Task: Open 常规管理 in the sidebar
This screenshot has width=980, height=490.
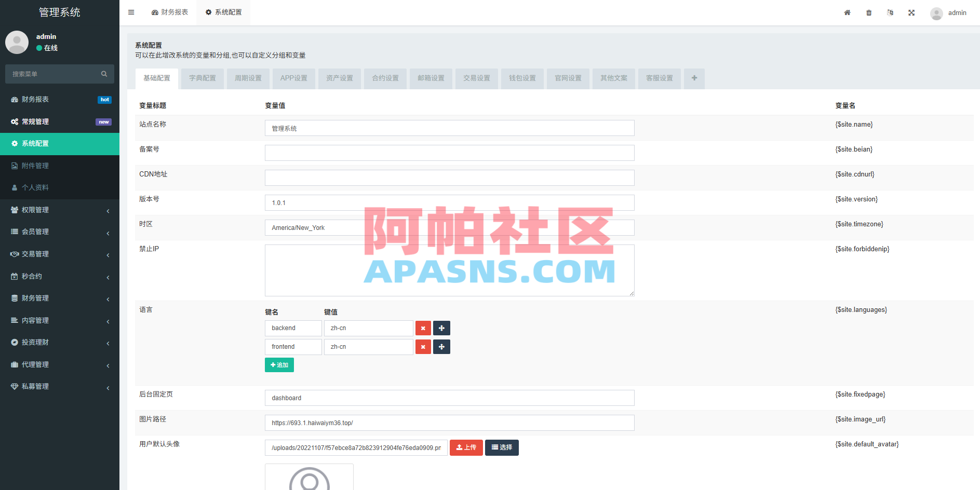Action: pos(60,121)
